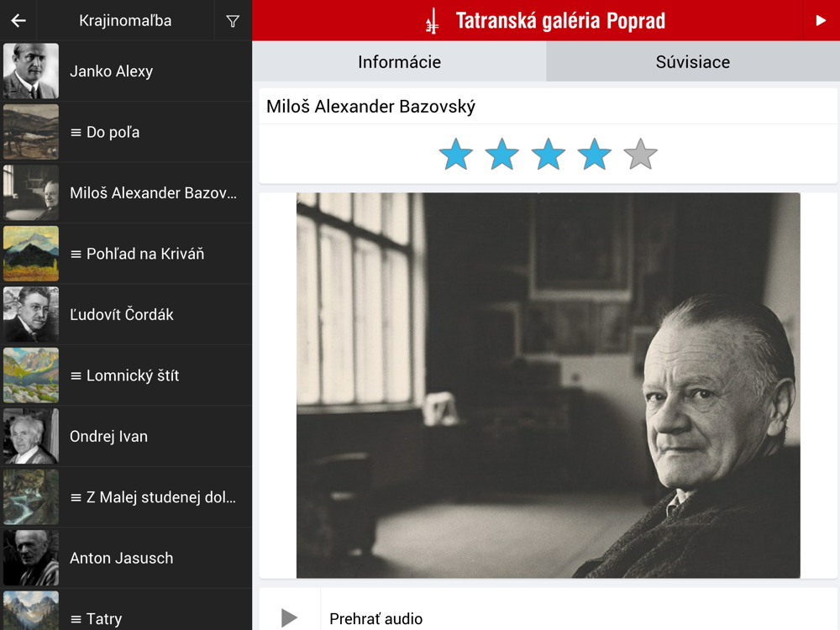Play audio with the Prehrať audio triangle
Viewport: 840px width, 630px height.
tap(289, 617)
